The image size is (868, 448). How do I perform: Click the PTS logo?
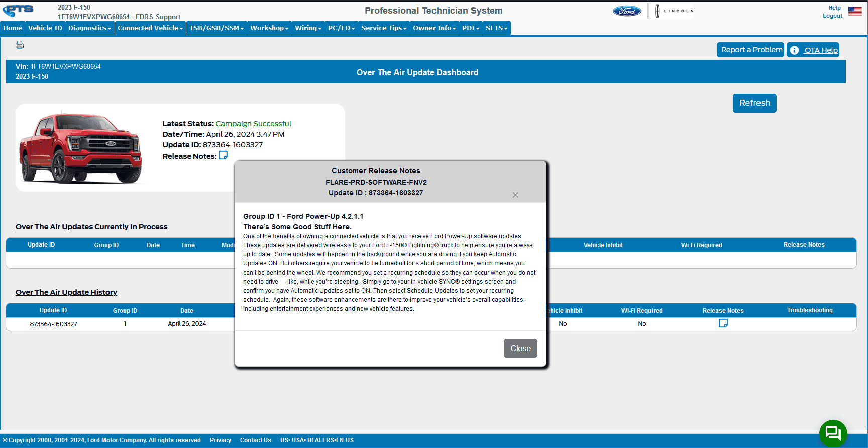click(19, 11)
